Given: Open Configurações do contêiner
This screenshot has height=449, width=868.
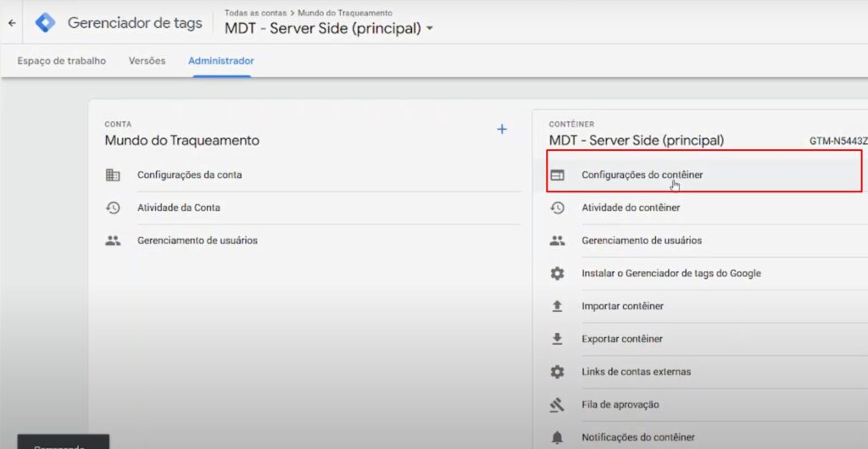Looking at the screenshot, I should click(642, 175).
